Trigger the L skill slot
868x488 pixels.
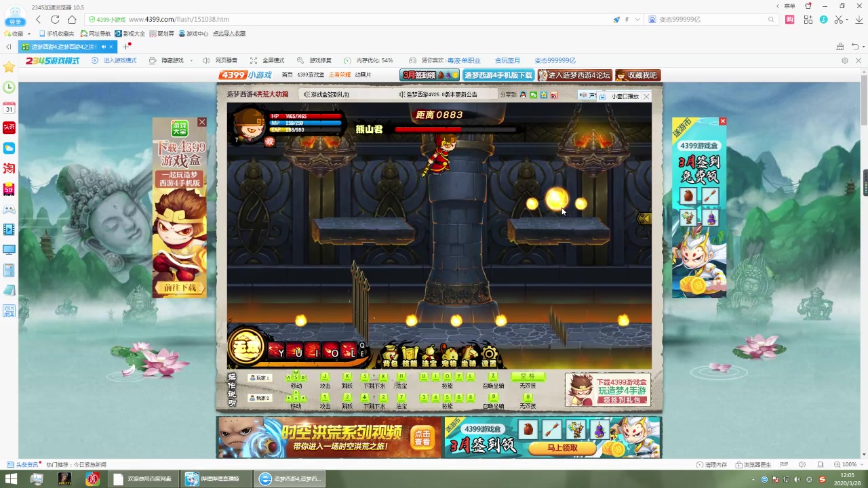click(349, 350)
